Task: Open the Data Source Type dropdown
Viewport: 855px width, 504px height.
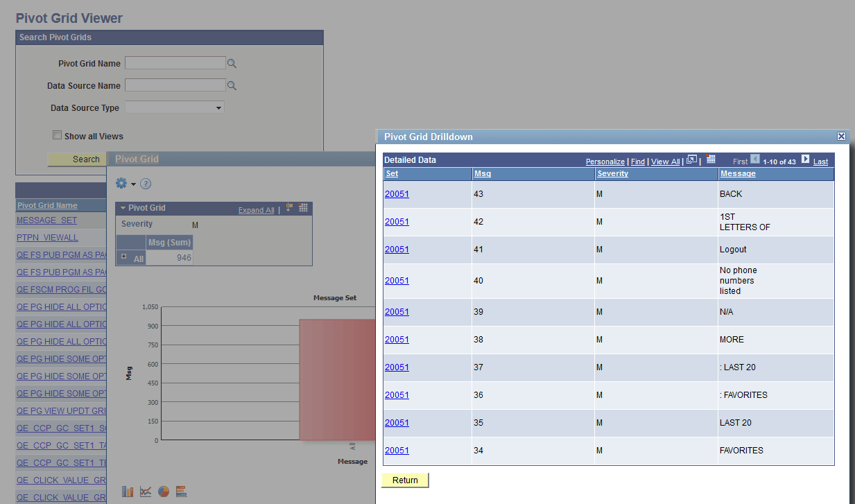Action: 218,107
